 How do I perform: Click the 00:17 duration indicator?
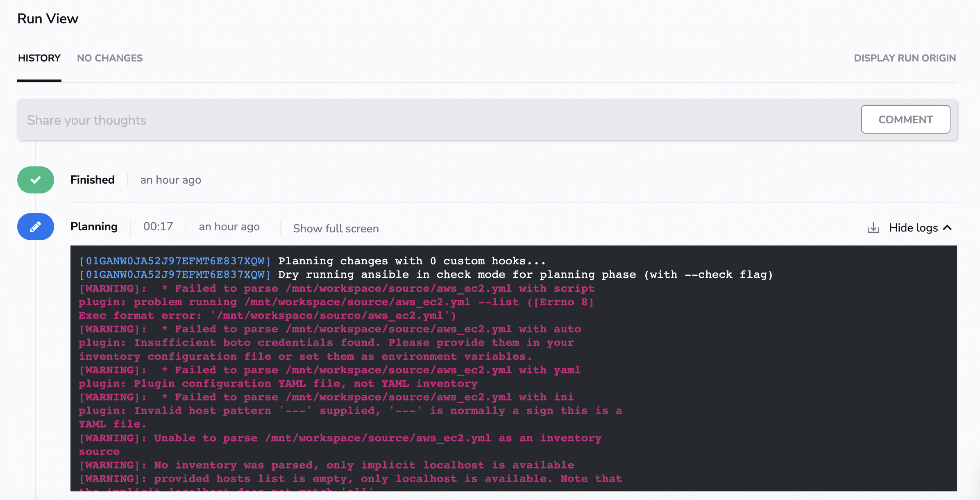coord(158,226)
